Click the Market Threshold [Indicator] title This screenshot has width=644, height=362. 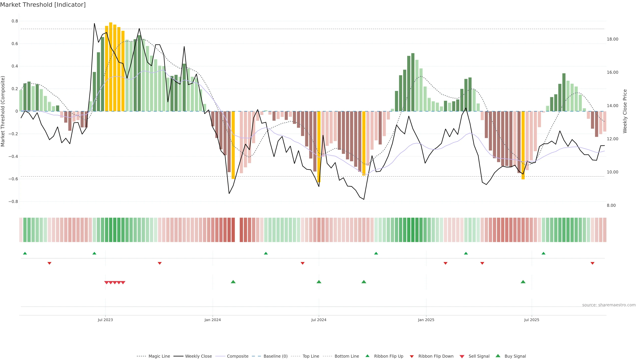tap(43, 5)
